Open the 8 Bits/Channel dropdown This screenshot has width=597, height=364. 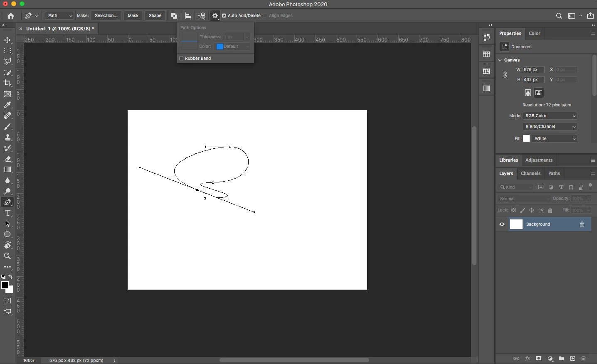pyautogui.click(x=550, y=127)
